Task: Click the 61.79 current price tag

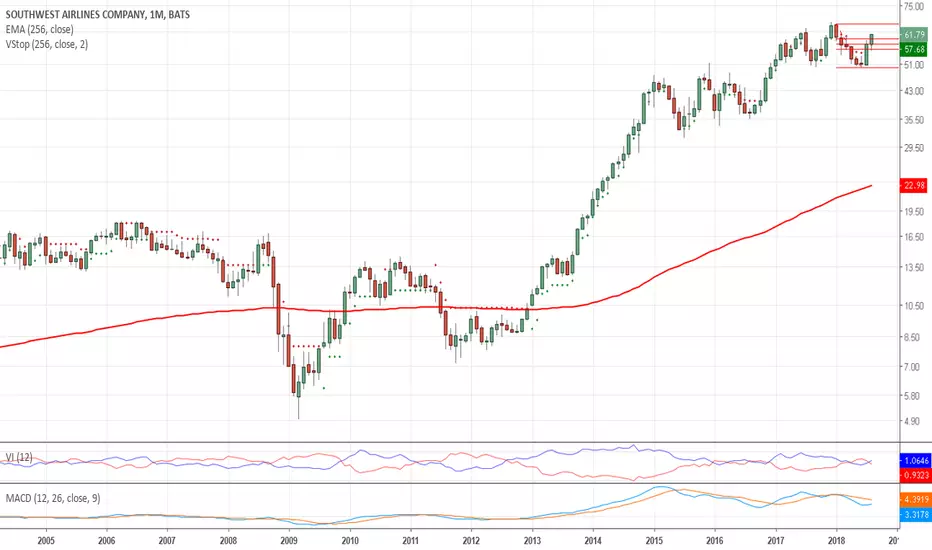Action: pyautogui.click(x=914, y=35)
